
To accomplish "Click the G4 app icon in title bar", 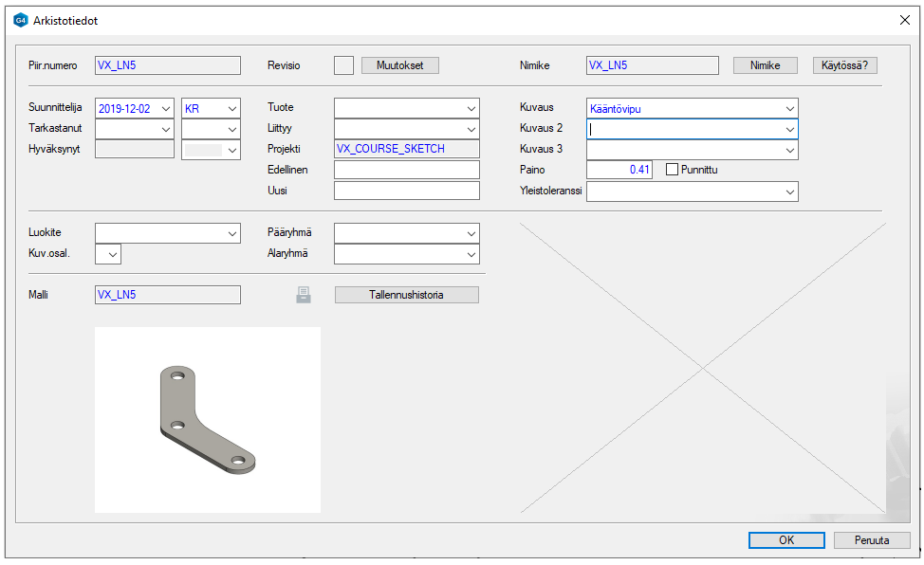I will click(x=21, y=20).
